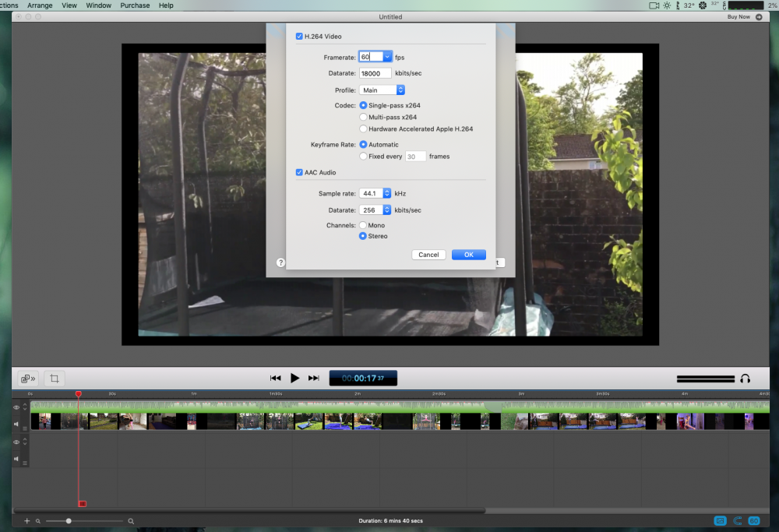
Task: Click the CPU usage graph in menu bar
Action: (746, 5)
